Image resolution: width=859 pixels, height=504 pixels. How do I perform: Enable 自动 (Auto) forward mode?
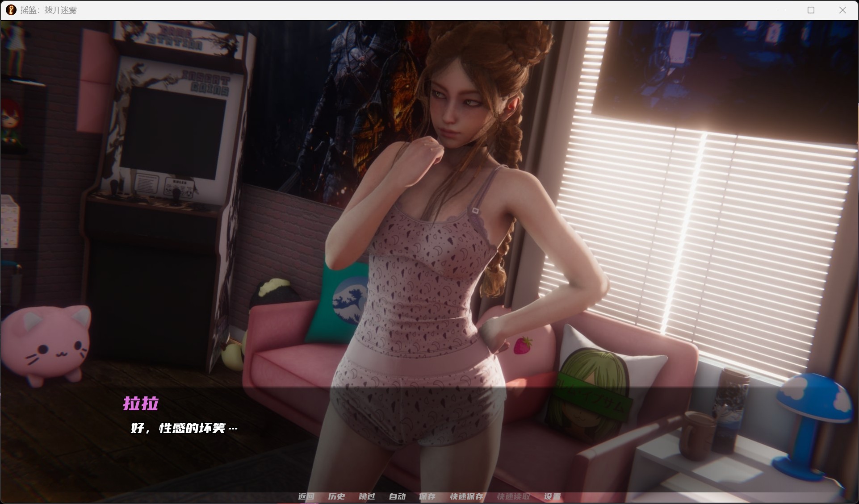[x=397, y=496]
